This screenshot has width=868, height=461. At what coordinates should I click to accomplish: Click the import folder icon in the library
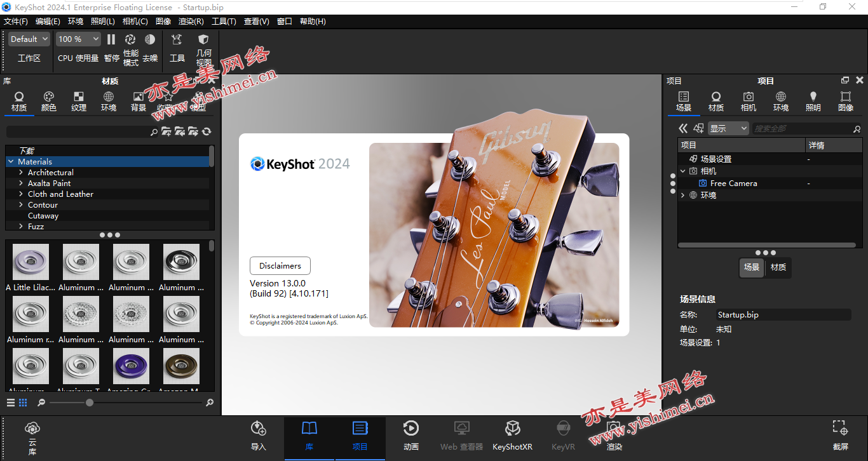179,131
